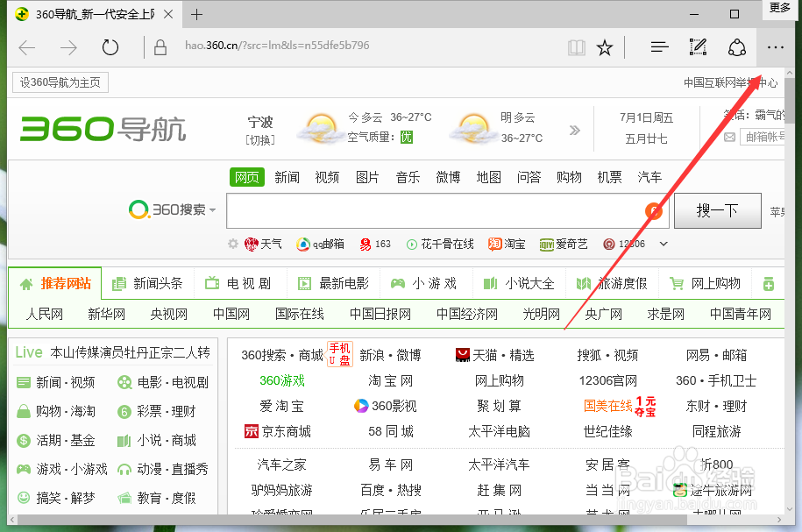This screenshot has width=802, height=532.
Task: Open 人民网 link
Action: (x=45, y=314)
